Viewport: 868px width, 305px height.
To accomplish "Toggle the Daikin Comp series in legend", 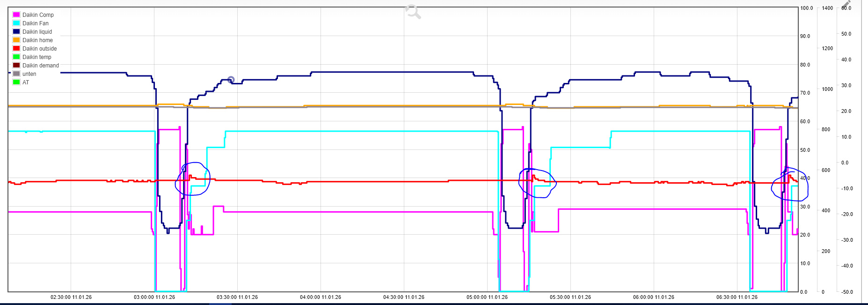I will pos(38,15).
